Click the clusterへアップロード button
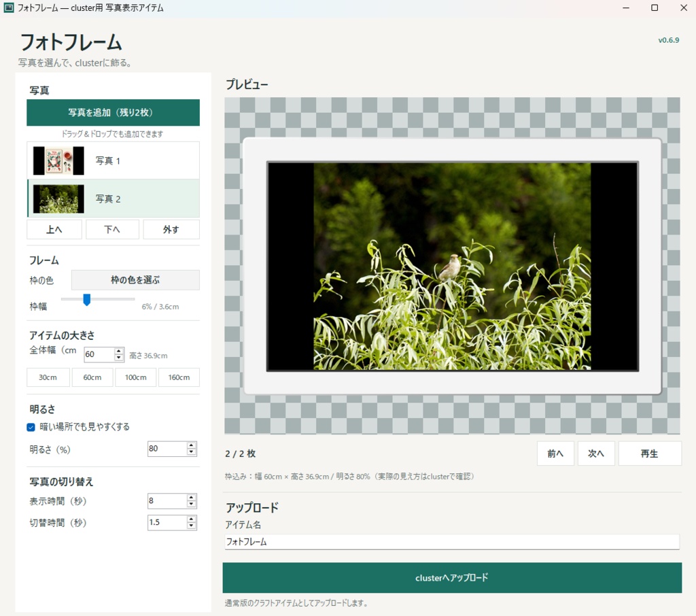 452,578
